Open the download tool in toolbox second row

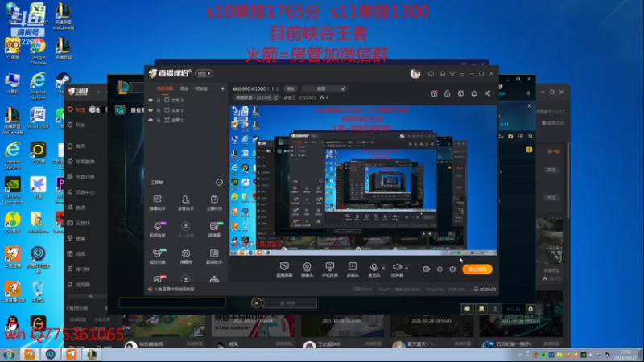pos(186,229)
